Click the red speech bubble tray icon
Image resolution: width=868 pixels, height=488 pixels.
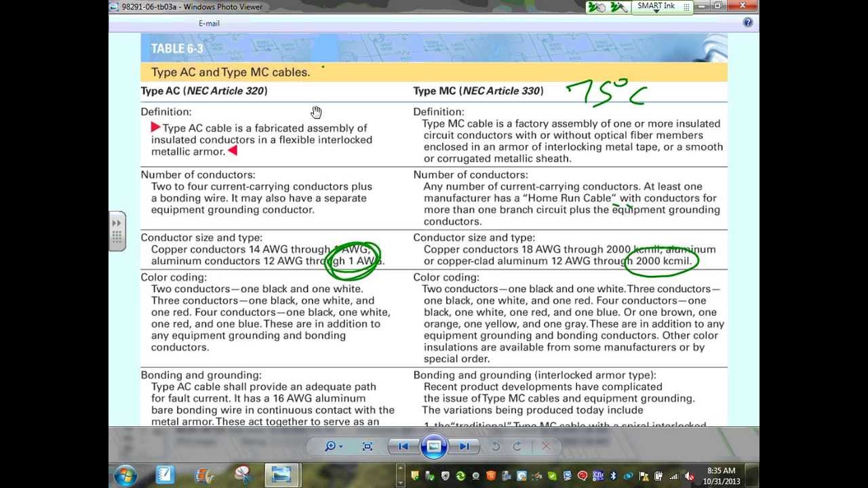(x=583, y=476)
